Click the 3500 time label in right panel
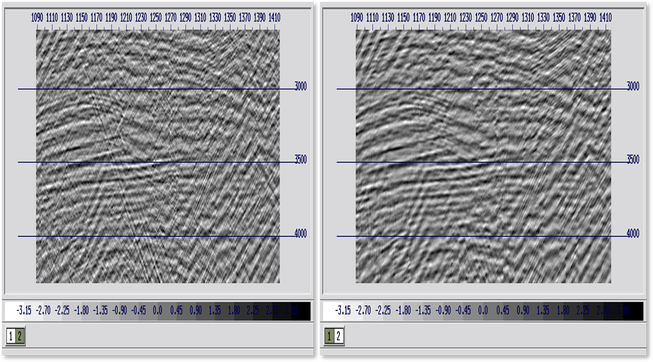This screenshot has width=653, height=362. pos(633,160)
